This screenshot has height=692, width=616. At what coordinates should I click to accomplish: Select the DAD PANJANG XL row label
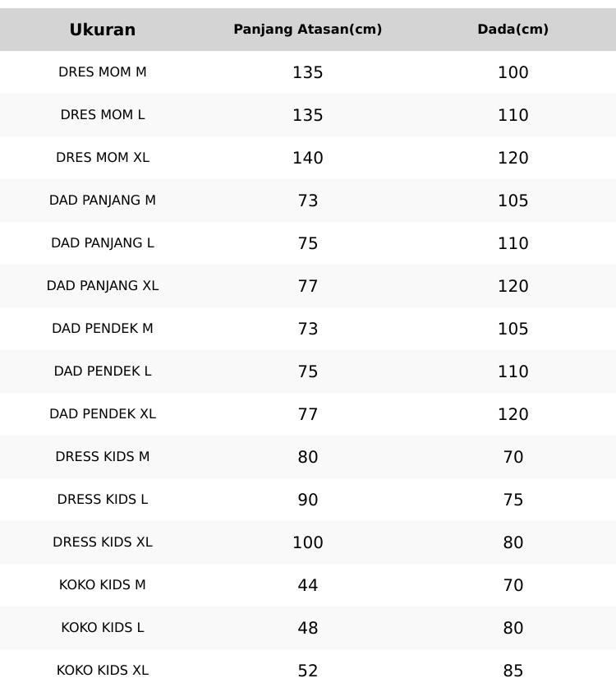[103, 286]
